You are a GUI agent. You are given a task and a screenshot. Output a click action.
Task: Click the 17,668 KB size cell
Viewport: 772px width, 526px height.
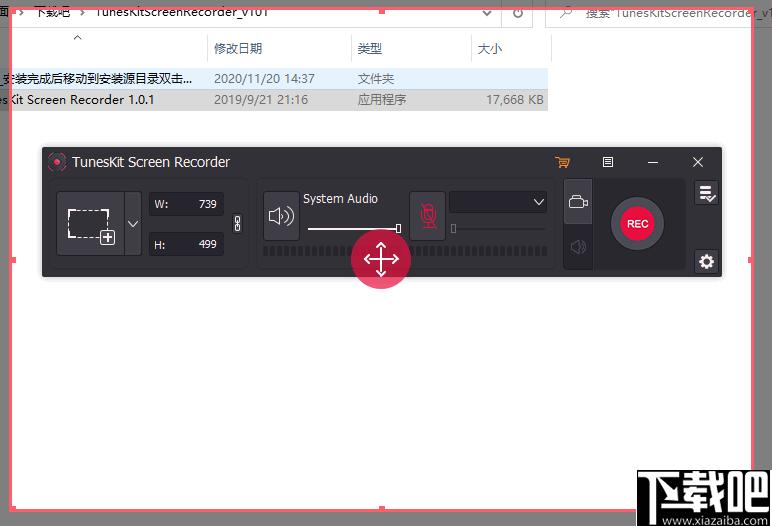pyautogui.click(x=515, y=100)
